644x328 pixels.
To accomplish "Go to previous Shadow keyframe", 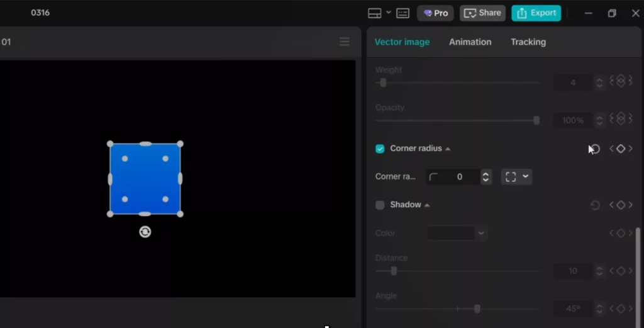I will [x=611, y=205].
